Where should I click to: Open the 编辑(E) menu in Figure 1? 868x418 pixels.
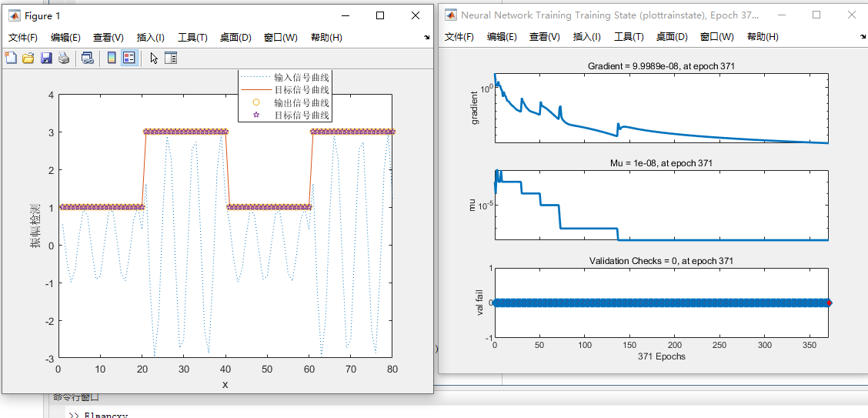(65, 38)
